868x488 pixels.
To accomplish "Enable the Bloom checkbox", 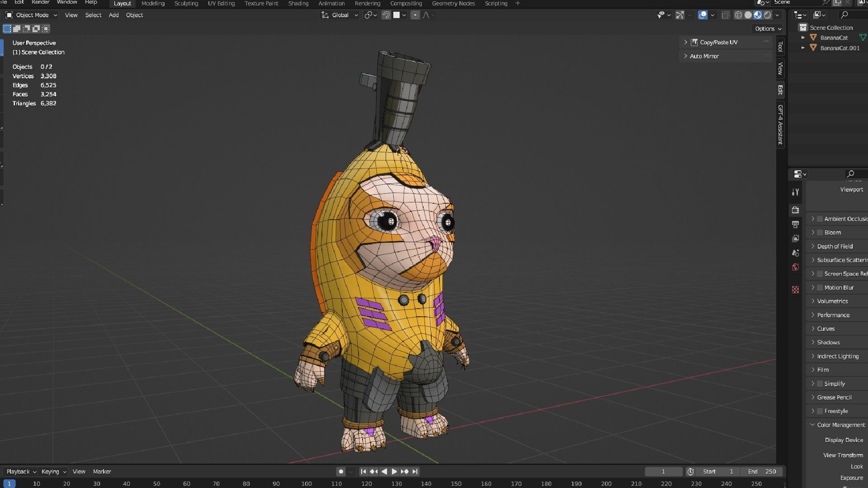I will tap(820, 232).
